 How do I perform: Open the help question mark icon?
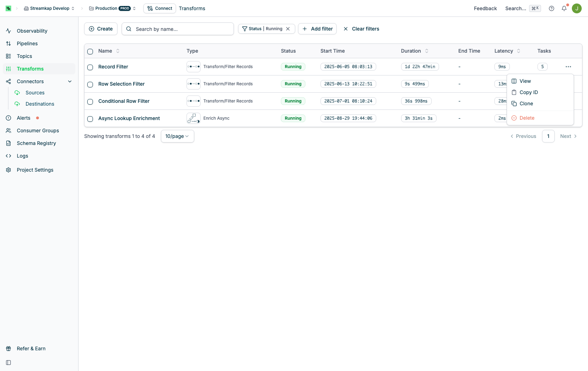551,8
